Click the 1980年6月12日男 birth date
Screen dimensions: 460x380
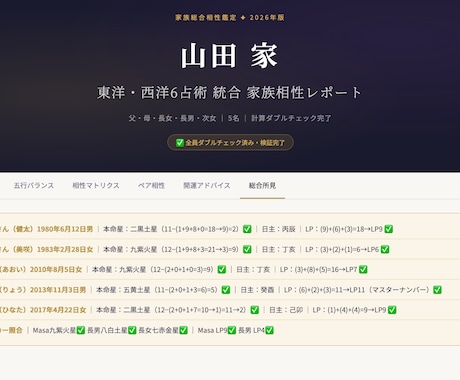[x=65, y=229]
